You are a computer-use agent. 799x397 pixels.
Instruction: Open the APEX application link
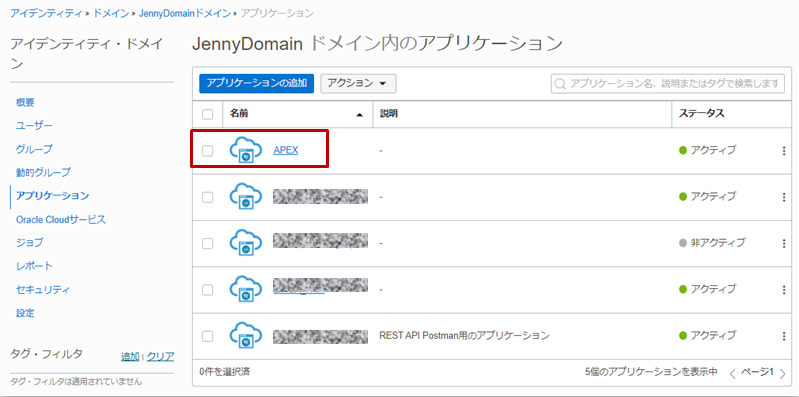coord(286,150)
